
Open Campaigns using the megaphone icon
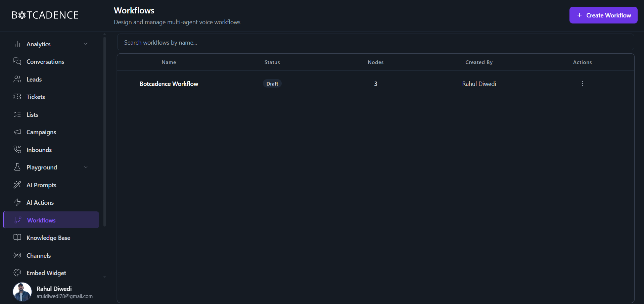pyautogui.click(x=17, y=132)
